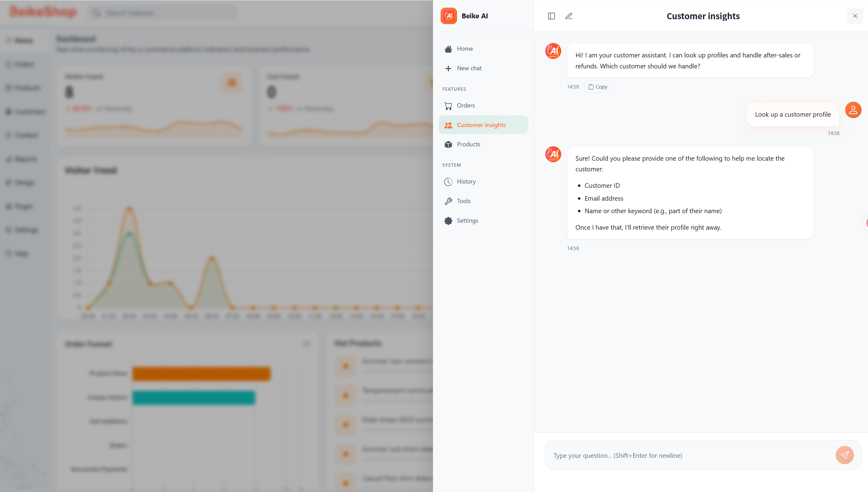Image resolution: width=868 pixels, height=492 pixels.
Task: Click the Orders cart icon
Action: (x=448, y=106)
